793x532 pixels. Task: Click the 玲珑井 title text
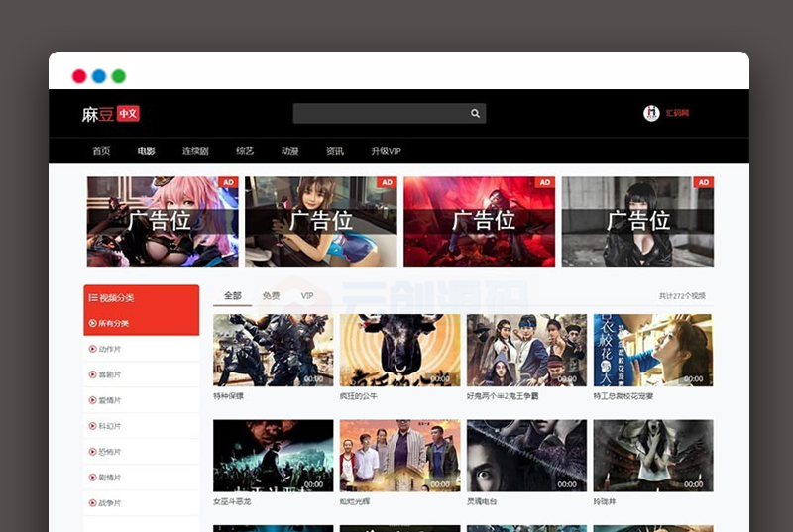click(x=605, y=501)
